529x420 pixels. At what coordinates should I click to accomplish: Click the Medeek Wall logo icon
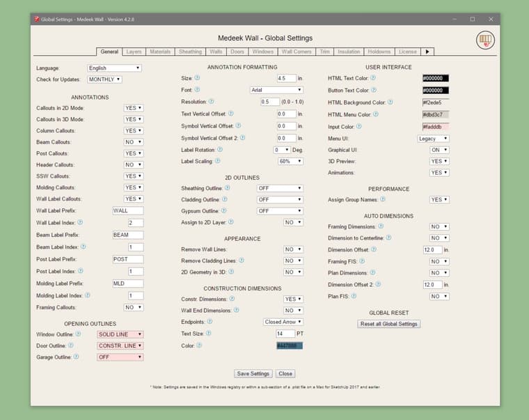485,40
